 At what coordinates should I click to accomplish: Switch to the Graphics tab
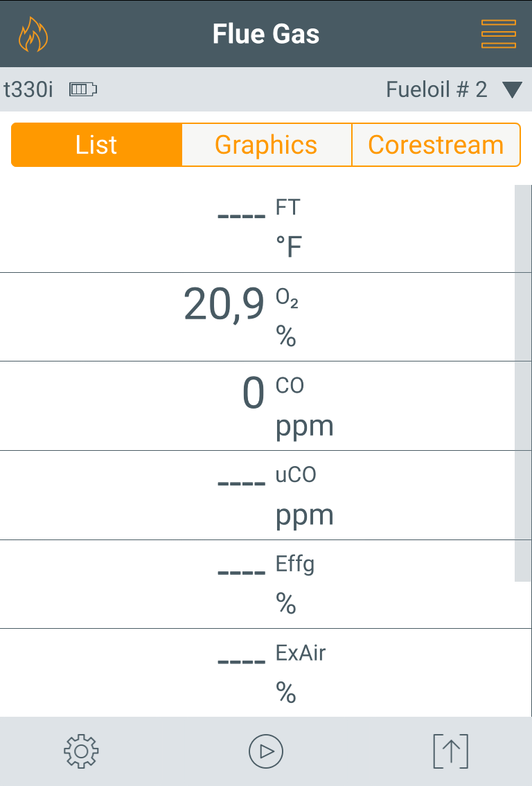[x=266, y=145]
